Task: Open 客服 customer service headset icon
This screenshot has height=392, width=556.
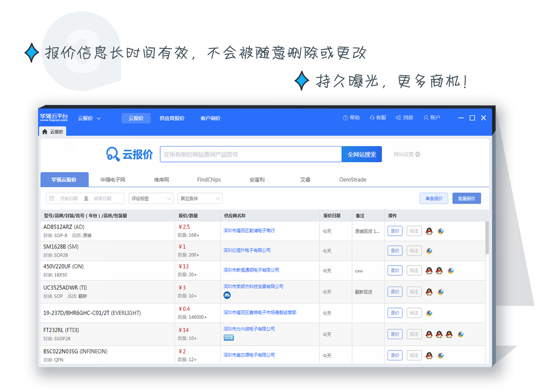Action: (x=372, y=118)
